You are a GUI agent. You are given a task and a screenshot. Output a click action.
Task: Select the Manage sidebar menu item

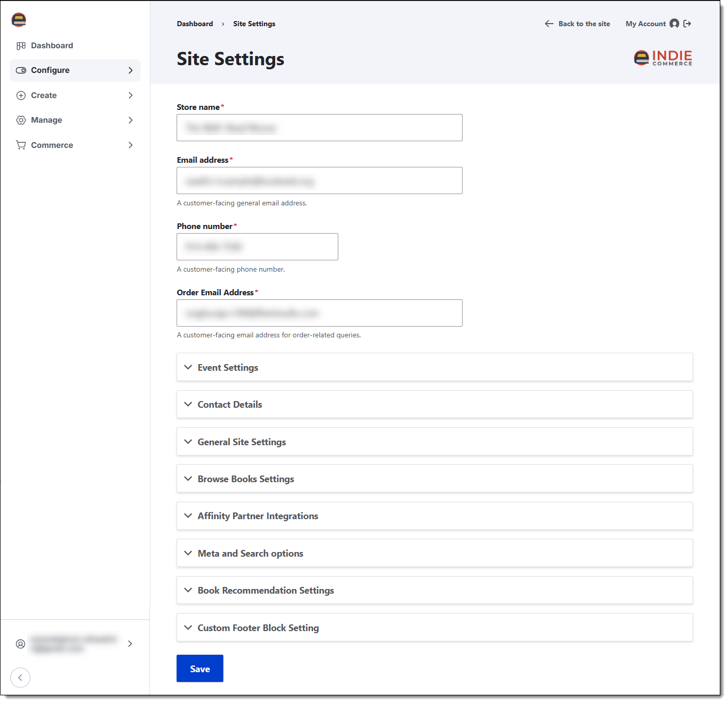(x=75, y=120)
